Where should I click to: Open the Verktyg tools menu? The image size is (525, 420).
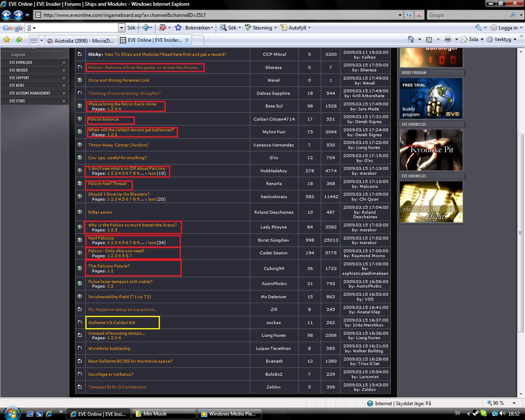tap(501, 39)
